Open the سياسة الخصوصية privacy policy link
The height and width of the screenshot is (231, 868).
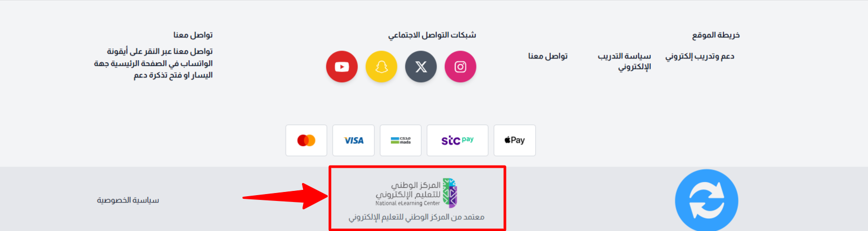[128, 200]
